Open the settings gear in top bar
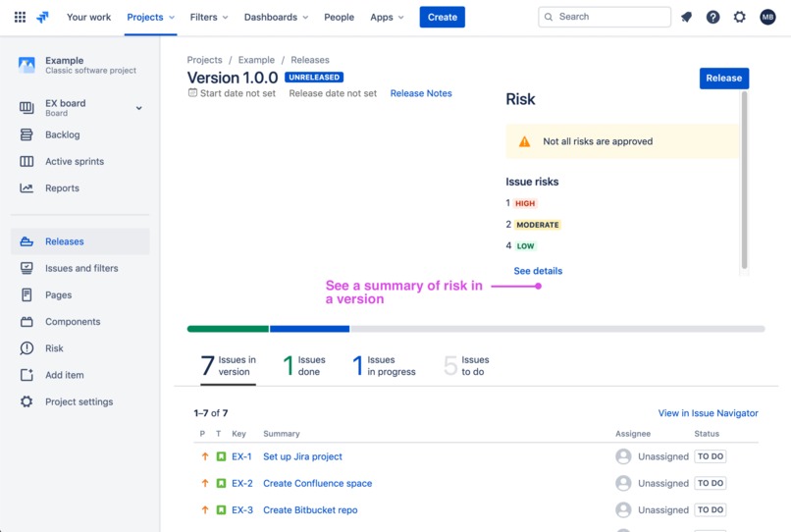Screen dimensions: 791x532 pyautogui.click(x=740, y=17)
